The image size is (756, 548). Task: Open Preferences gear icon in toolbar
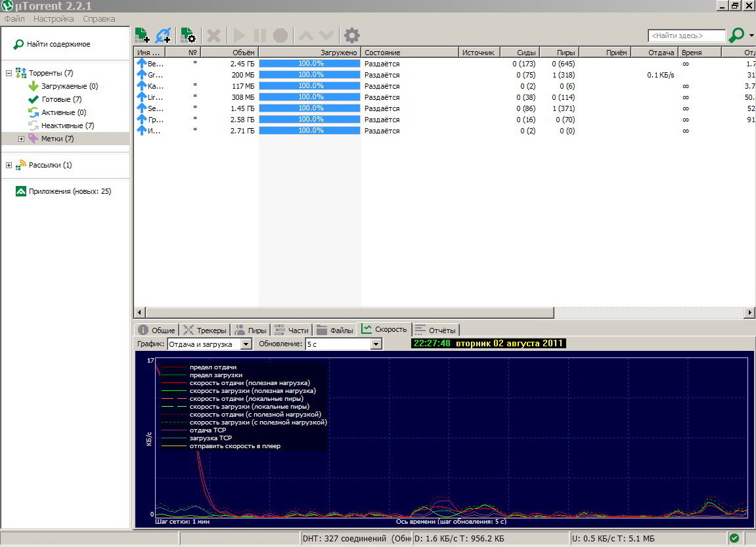[352, 35]
